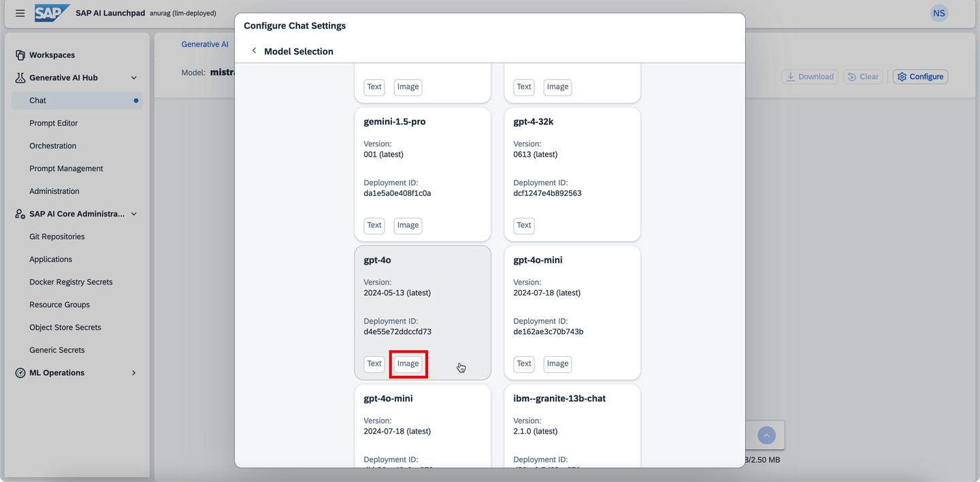Click the Text tag on the gpt-4o card
This screenshot has height=482, width=980.
tap(374, 364)
